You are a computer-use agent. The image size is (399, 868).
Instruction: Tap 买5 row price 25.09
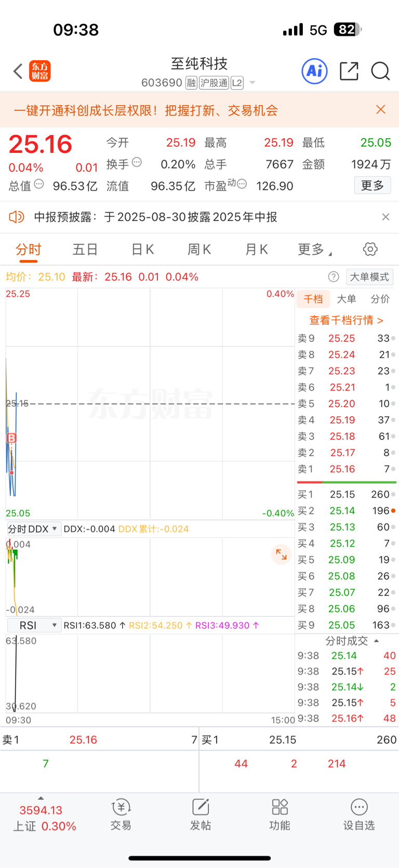(341, 560)
